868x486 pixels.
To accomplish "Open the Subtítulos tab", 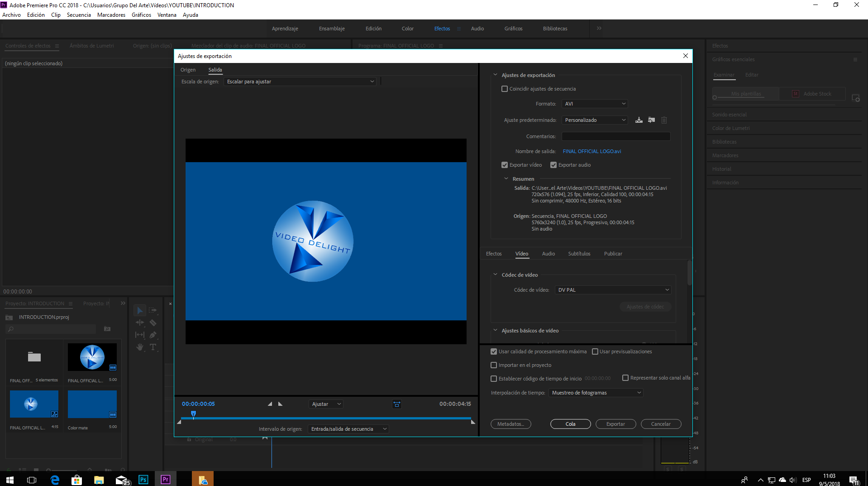I will 579,254.
